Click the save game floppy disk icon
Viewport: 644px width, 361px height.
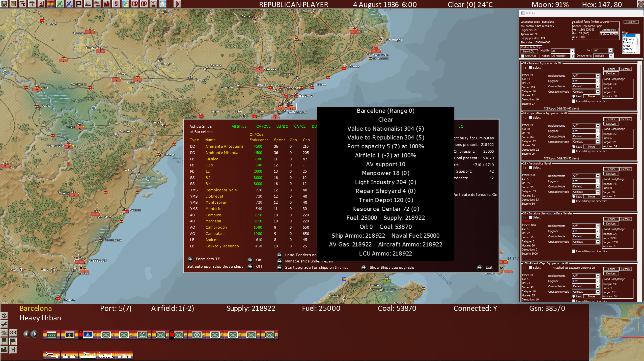4,4
